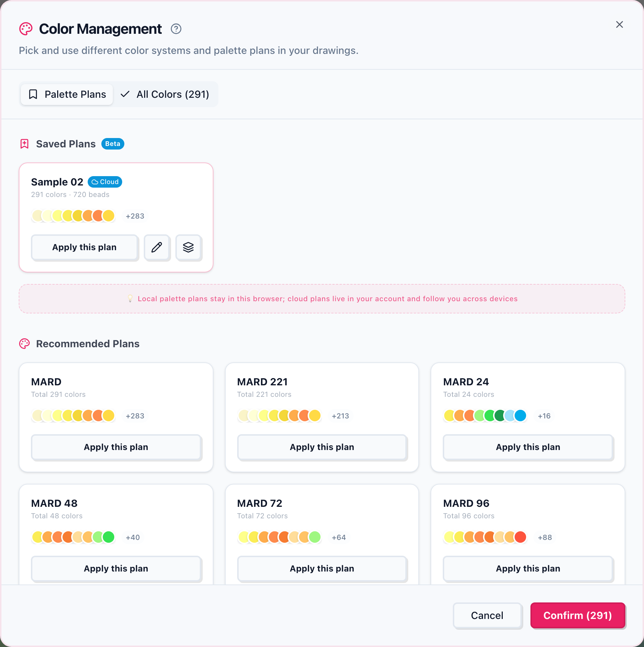Screen dimensions: 644x647
Task: Click the +64 badge in MARD 72
Action: [x=339, y=537]
